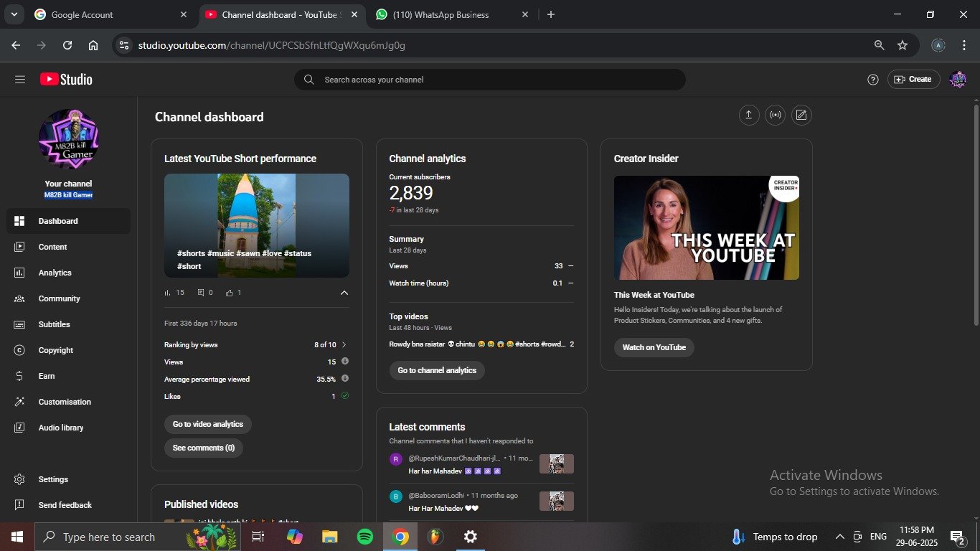980x551 pixels.
Task: Click the Go live broadcast icon
Action: (x=775, y=115)
